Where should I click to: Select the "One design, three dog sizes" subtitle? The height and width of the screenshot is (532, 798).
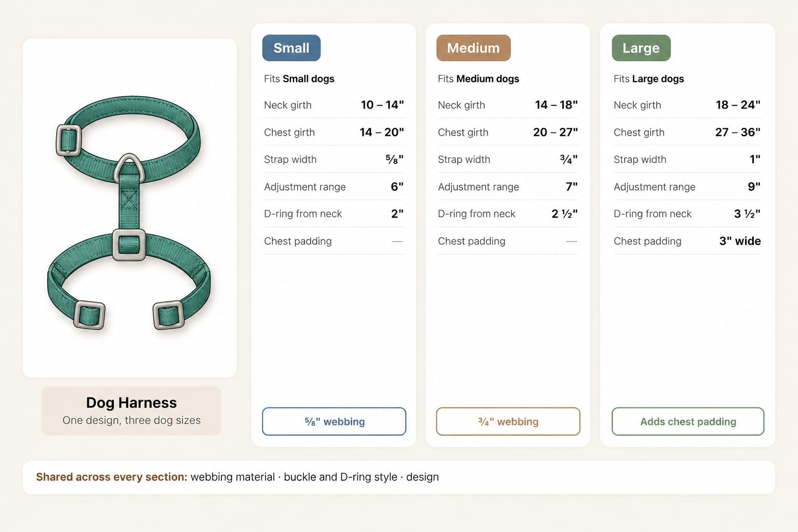tap(131, 420)
